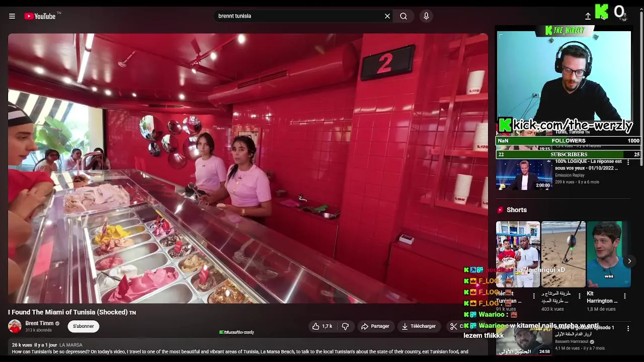The width and height of the screenshot is (644, 362).
Task: Subscribe with the S'abonner button
Action: coord(84,326)
